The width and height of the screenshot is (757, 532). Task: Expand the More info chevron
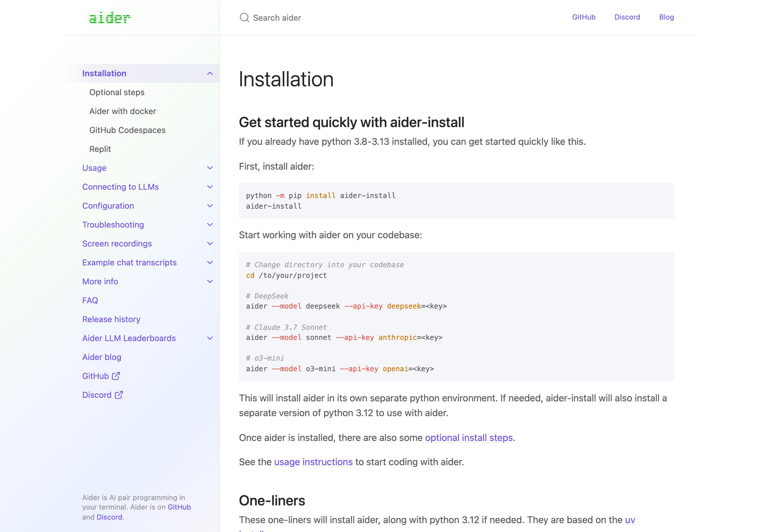(x=210, y=281)
